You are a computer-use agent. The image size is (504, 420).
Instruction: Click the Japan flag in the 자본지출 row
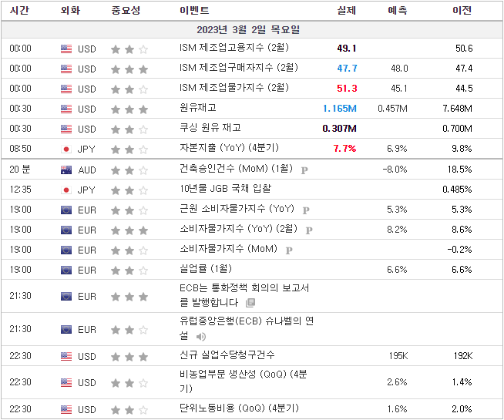tap(66, 149)
